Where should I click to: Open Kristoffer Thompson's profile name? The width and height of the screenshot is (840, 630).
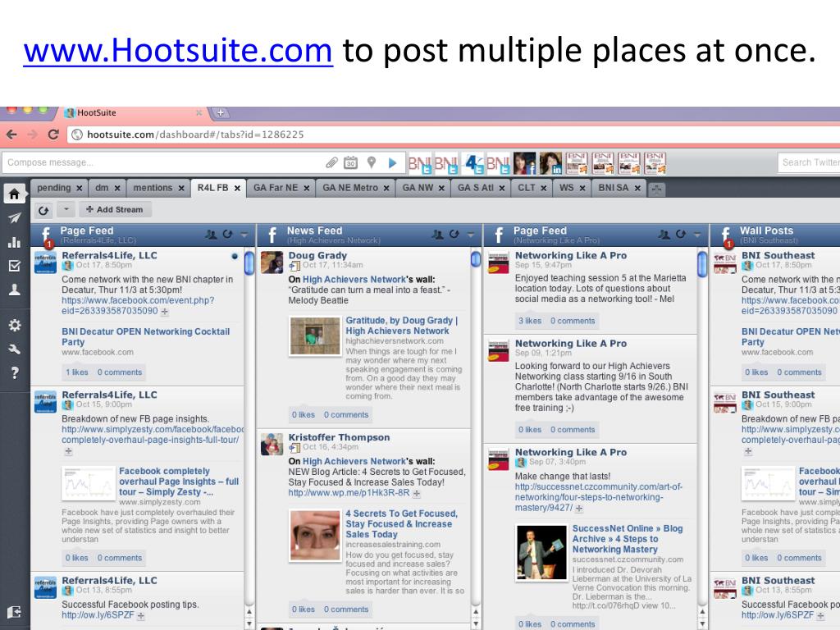coord(339,437)
